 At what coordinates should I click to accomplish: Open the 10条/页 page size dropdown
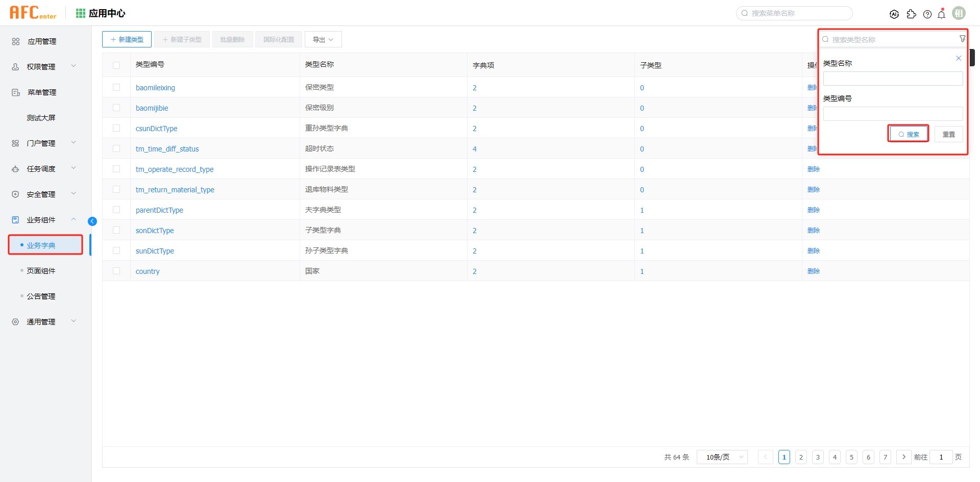pos(722,457)
